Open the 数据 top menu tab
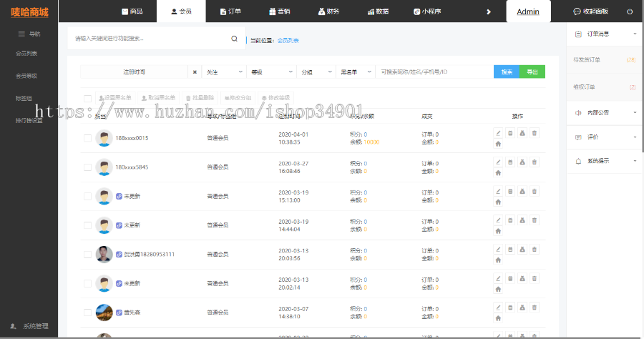 [x=378, y=11]
